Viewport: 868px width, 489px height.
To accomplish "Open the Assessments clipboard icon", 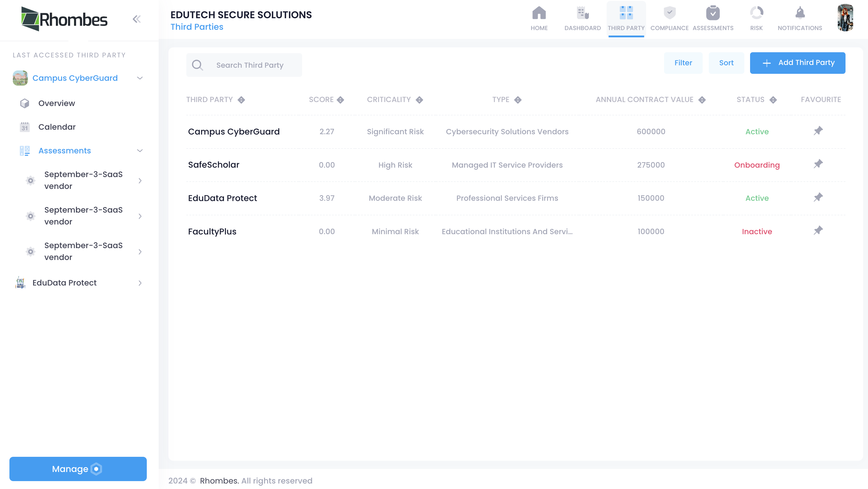I will [713, 13].
